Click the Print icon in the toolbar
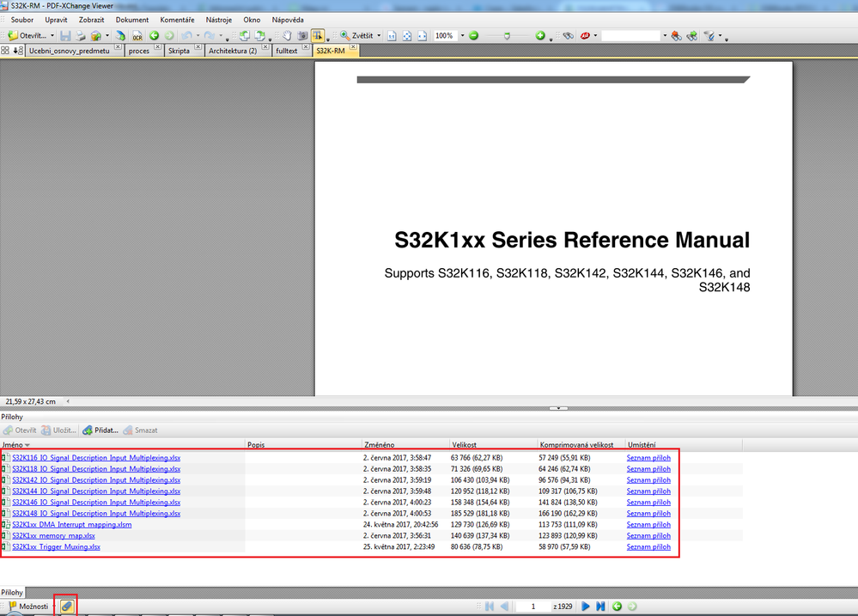Viewport: 858px width, 616px height. point(81,35)
